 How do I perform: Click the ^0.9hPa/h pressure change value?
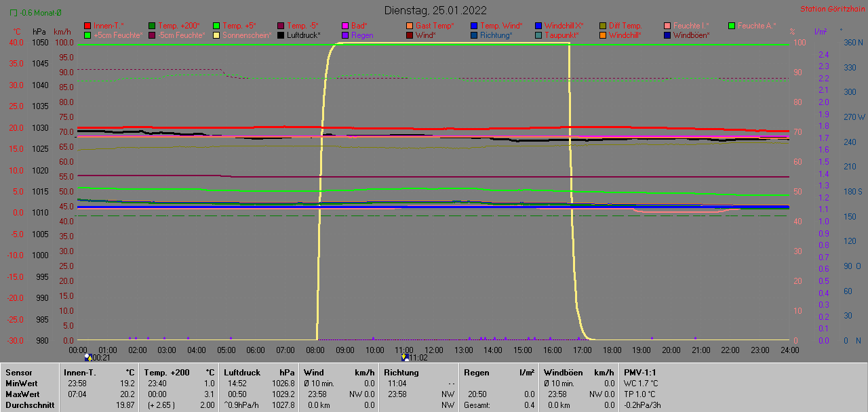(243, 405)
